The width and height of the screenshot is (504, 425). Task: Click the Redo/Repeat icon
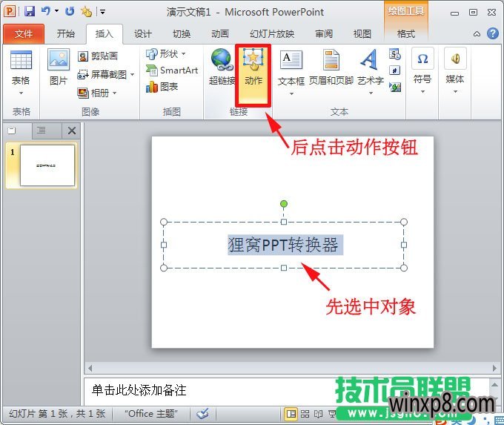[70, 12]
